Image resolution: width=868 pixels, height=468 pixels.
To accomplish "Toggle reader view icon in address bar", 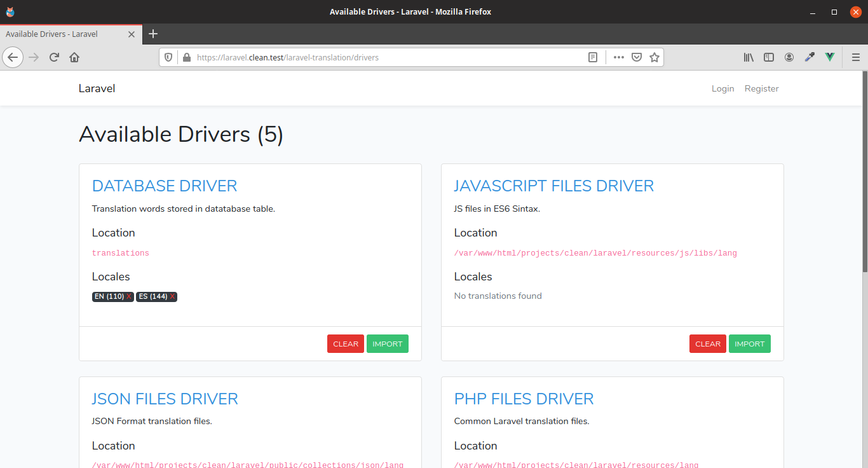I will [x=593, y=57].
